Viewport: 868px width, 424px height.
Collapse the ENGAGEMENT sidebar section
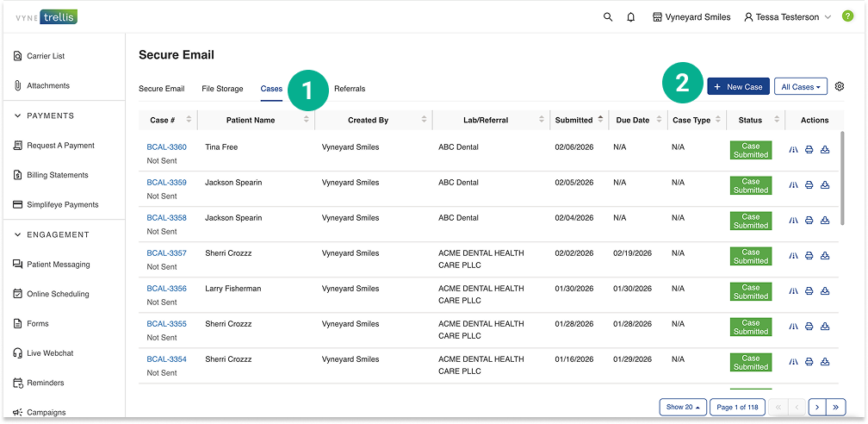pyautogui.click(x=18, y=234)
